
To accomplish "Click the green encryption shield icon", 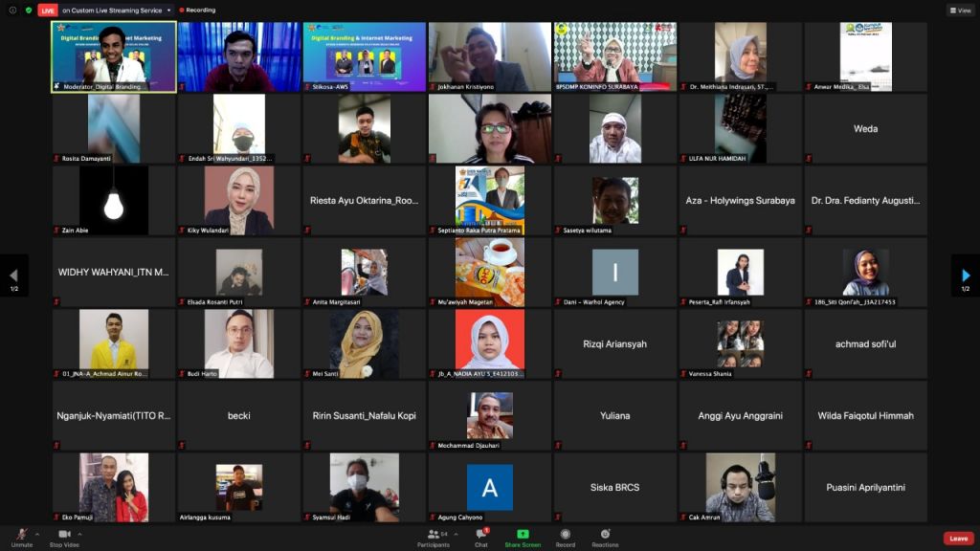I will click(x=29, y=10).
